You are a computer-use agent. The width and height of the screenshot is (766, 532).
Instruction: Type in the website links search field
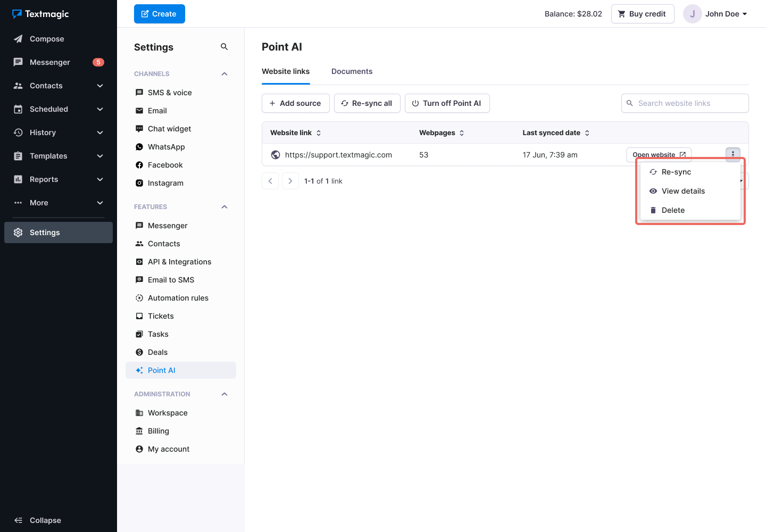685,103
